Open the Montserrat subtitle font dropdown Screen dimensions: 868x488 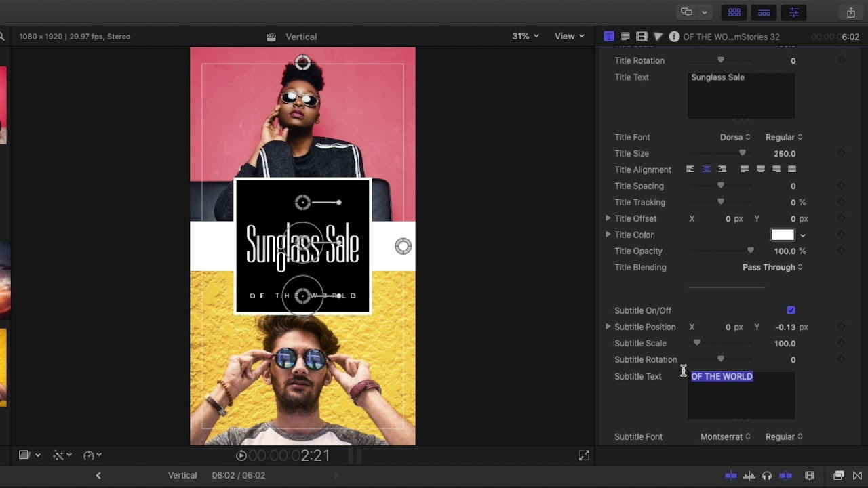[726, 436]
